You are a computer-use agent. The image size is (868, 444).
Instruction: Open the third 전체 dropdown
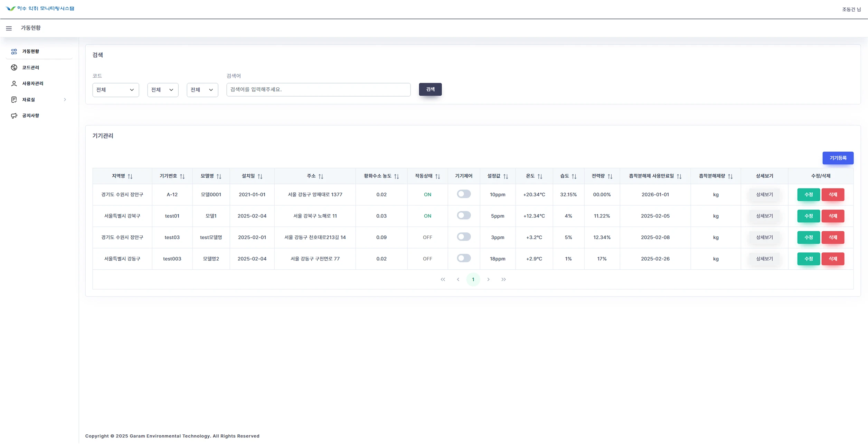click(202, 90)
